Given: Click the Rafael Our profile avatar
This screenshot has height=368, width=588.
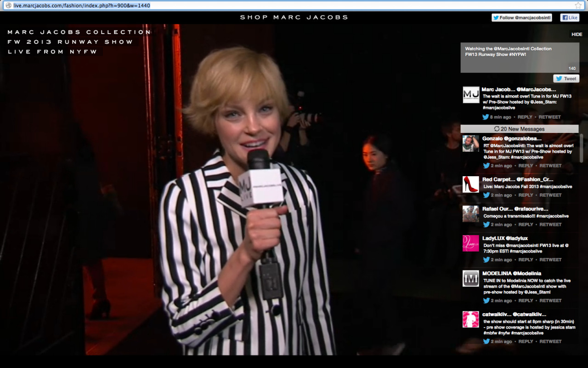Looking at the screenshot, I should click(471, 214).
